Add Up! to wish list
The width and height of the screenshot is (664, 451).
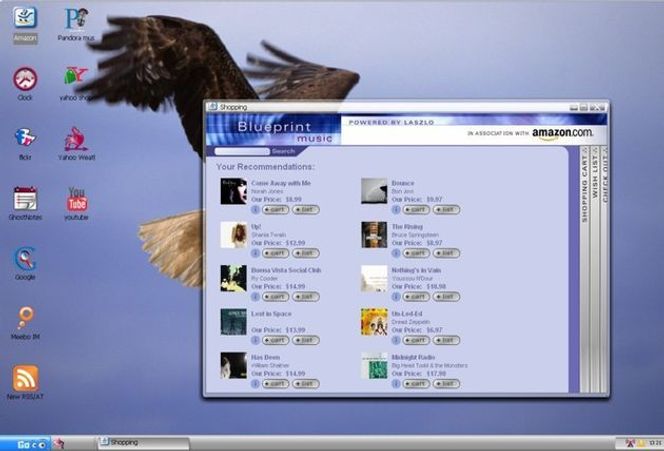pos(306,253)
